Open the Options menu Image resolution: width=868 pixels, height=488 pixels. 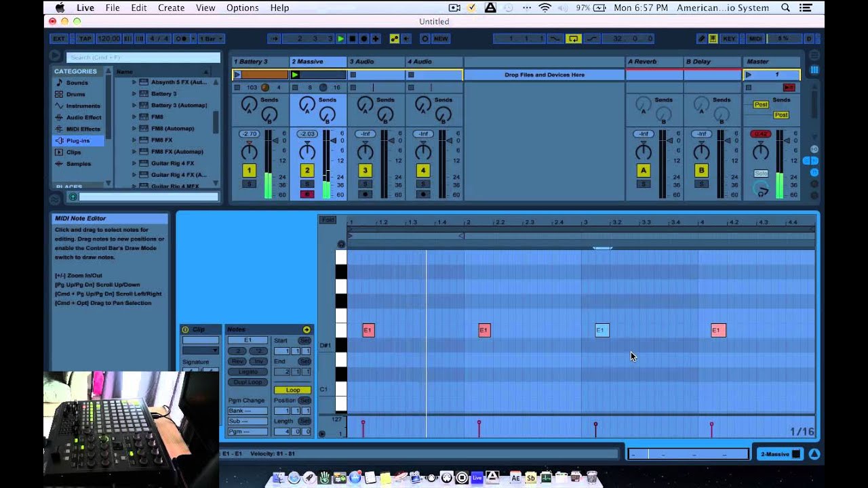(243, 7)
